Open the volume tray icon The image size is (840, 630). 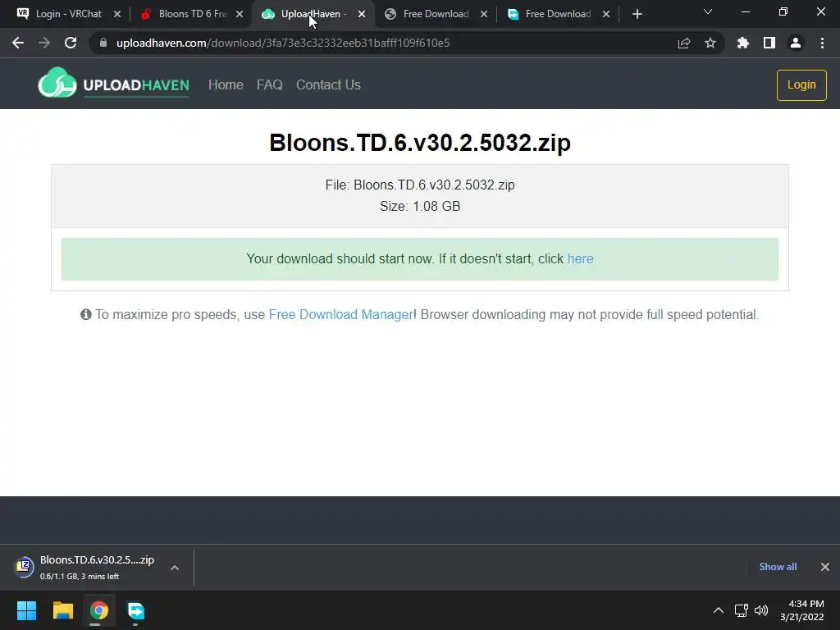(761, 610)
